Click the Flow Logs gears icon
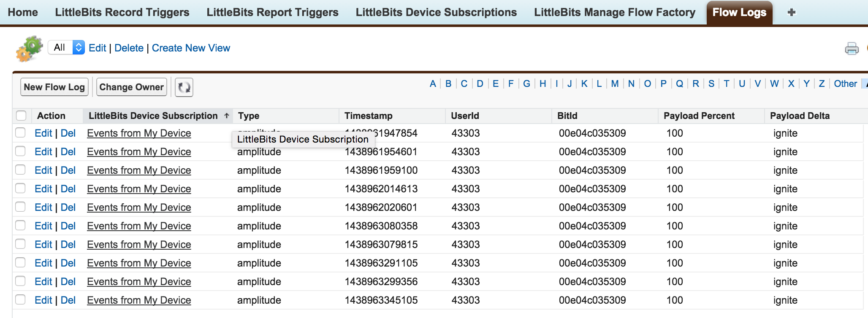 [x=29, y=49]
